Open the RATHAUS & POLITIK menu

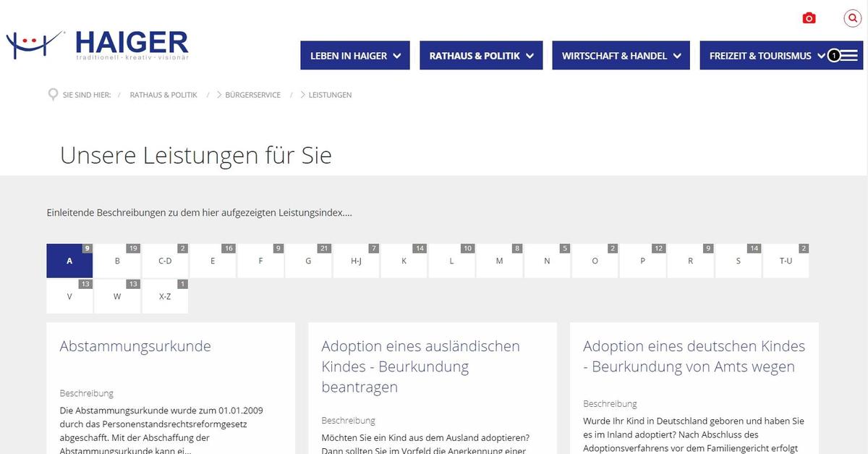click(480, 55)
